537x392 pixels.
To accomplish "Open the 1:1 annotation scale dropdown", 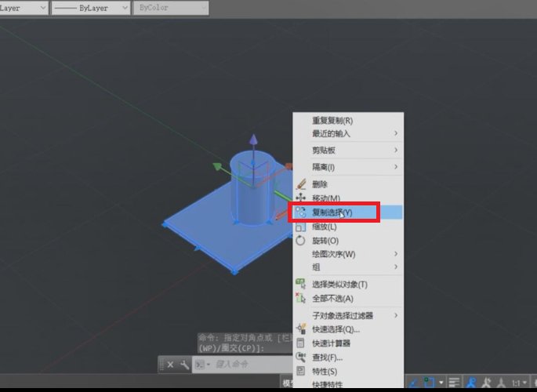I will tap(519, 383).
